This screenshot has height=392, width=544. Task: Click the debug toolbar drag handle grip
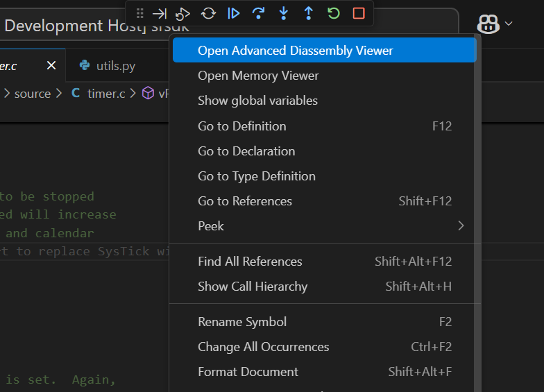[x=140, y=13]
